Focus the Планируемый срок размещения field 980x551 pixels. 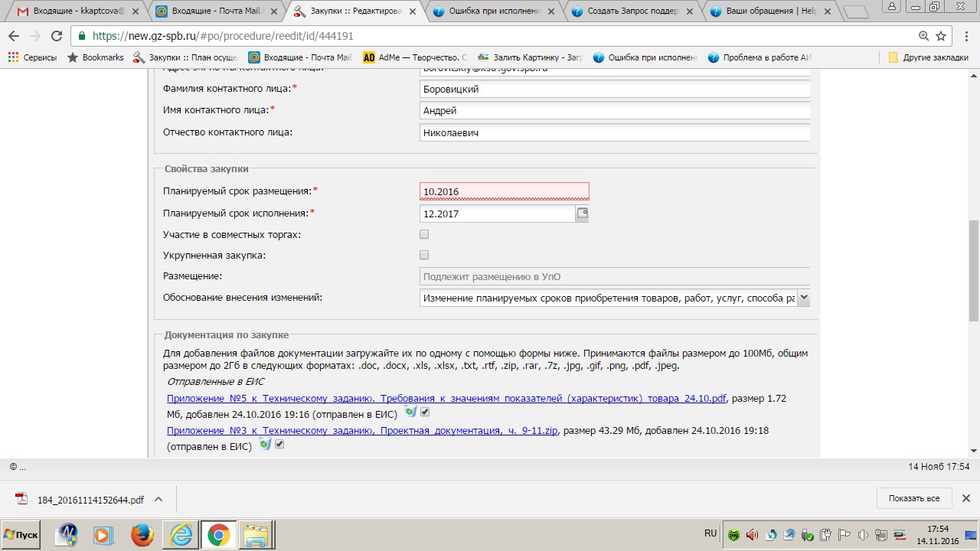(x=505, y=191)
